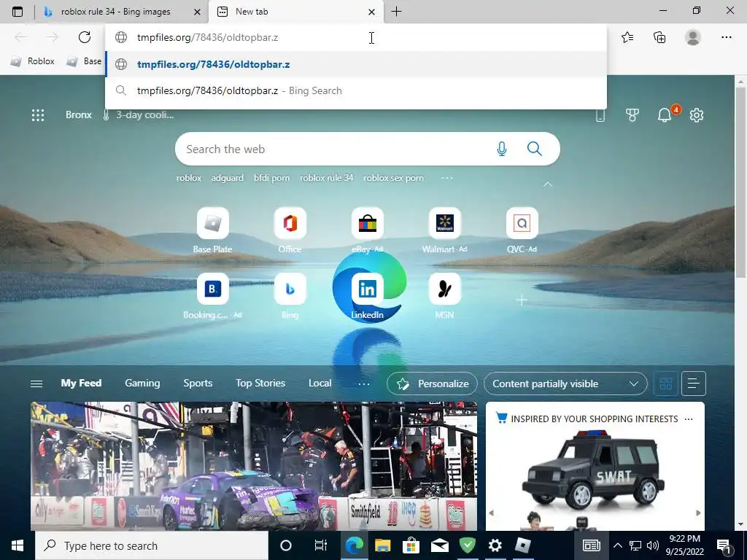Click the Bronx weather location
Screen dimensions: 747x560
point(79,114)
